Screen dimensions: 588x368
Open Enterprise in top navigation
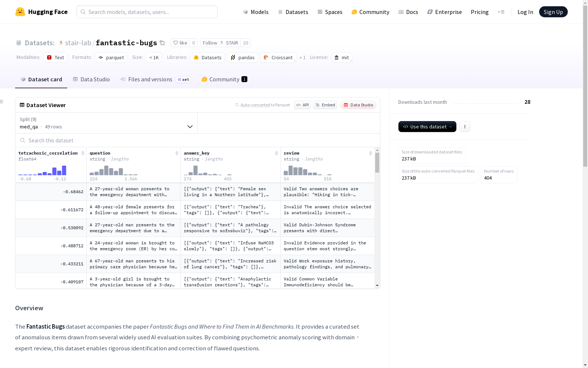point(444,12)
